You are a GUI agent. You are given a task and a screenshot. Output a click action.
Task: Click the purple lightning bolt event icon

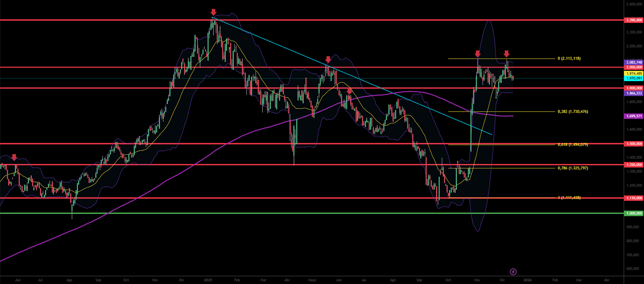click(513, 272)
